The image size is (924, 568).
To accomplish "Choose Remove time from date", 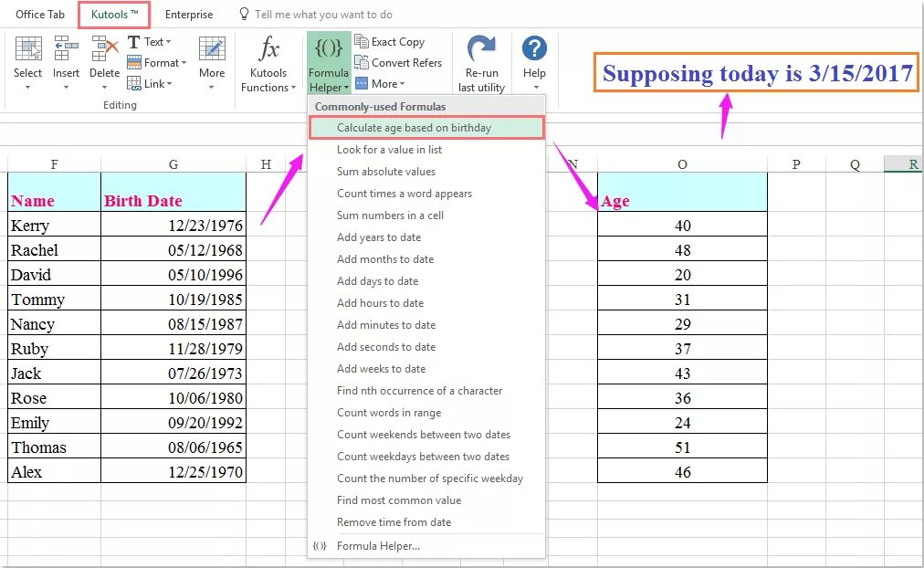I will tap(426, 522).
